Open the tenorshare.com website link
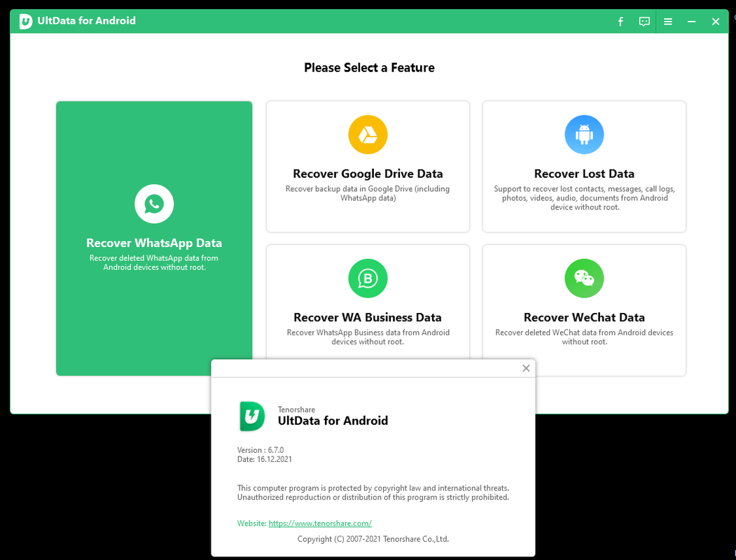 [x=320, y=523]
